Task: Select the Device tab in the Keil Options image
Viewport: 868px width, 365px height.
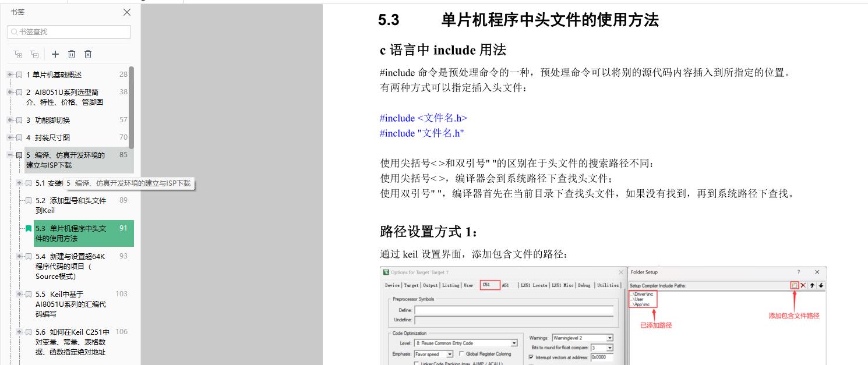Action: pyautogui.click(x=393, y=285)
